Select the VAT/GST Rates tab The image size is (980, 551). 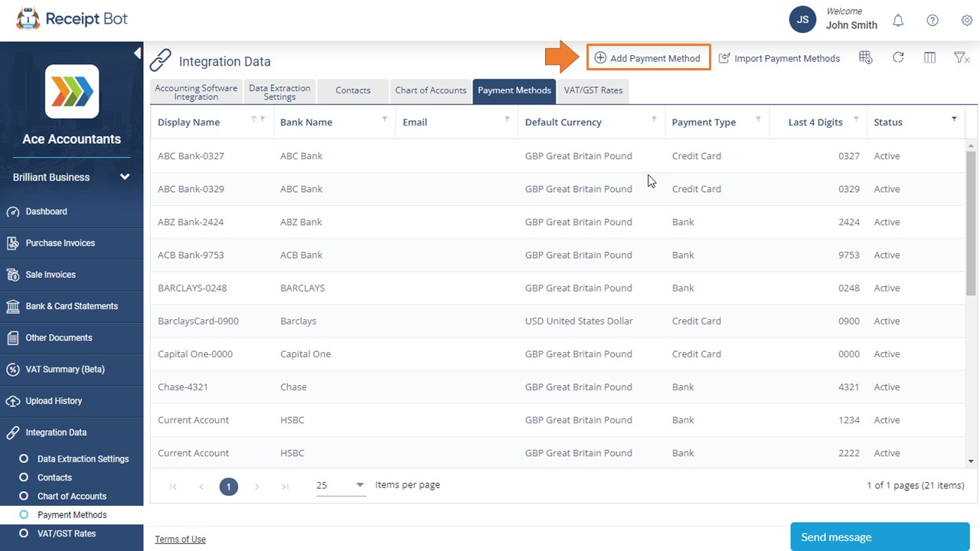(x=593, y=90)
